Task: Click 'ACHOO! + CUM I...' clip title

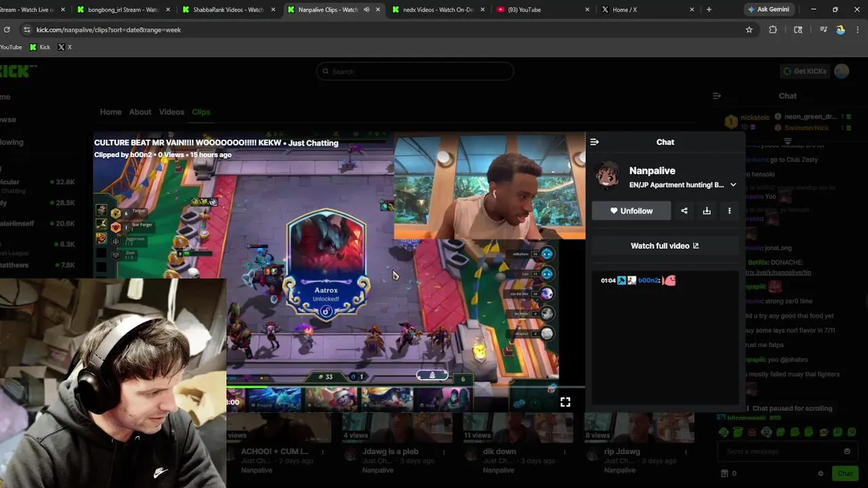Action: click(275, 451)
